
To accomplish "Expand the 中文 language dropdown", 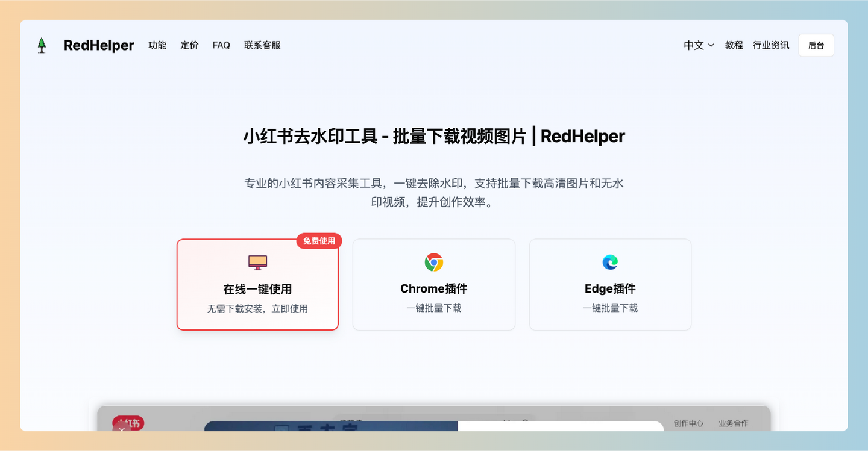I will [x=693, y=45].
